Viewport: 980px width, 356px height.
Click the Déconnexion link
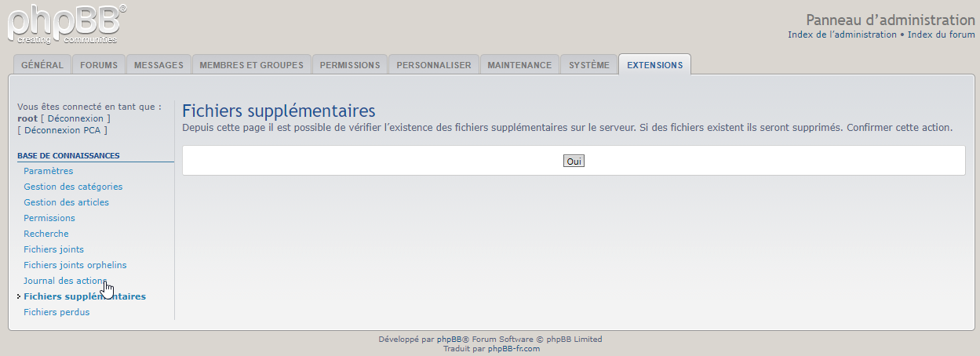coord(75,118)
